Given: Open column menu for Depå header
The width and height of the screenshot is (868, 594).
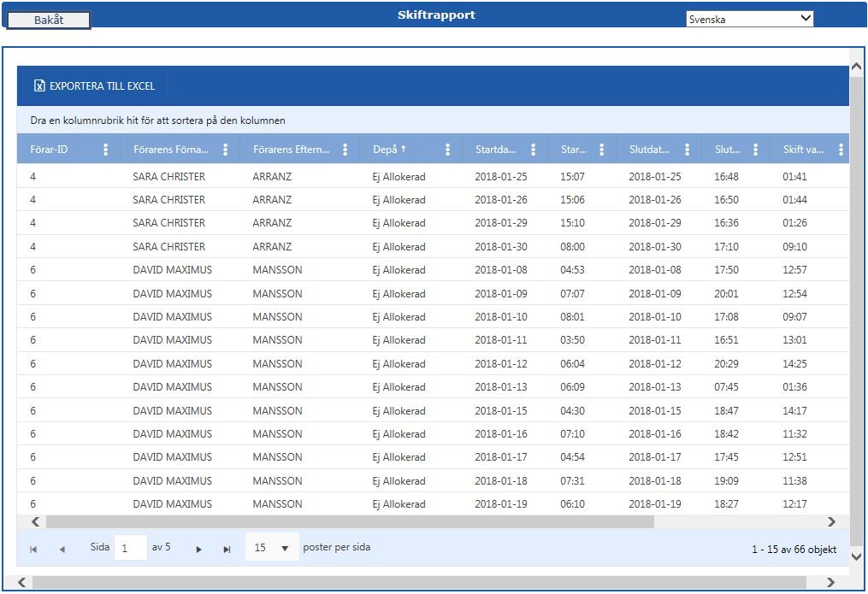Looking at the screenshot, I should [x=448, y=150].
